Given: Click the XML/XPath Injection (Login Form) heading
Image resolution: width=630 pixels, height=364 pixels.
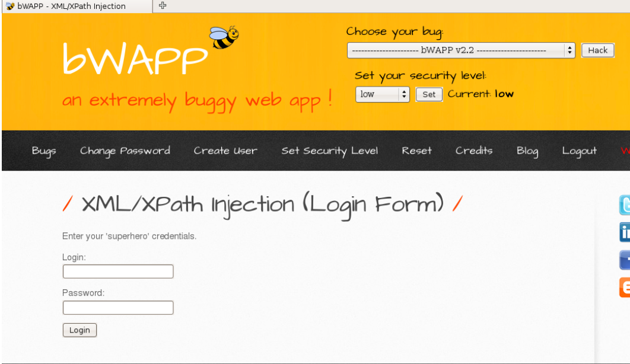Looking at the screenshot, I should (263, 205).
